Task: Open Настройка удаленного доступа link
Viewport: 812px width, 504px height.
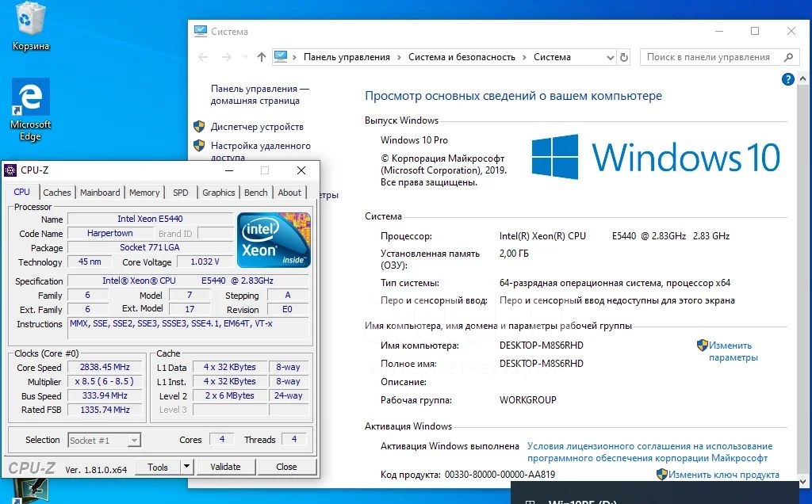Action: click(260, 151)
